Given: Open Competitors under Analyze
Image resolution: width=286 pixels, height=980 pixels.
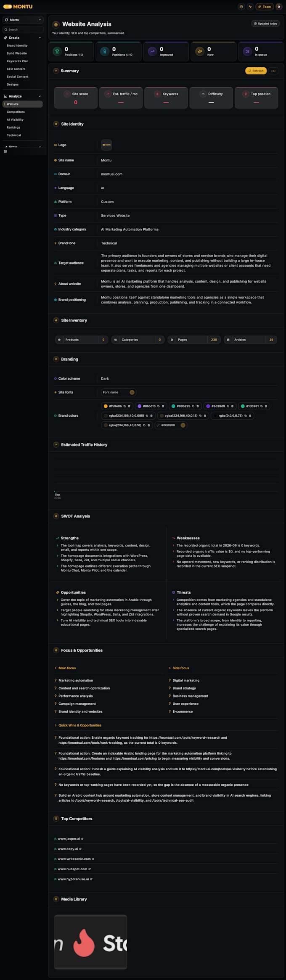Looking at the screenshot, I should tap(16, 112).
